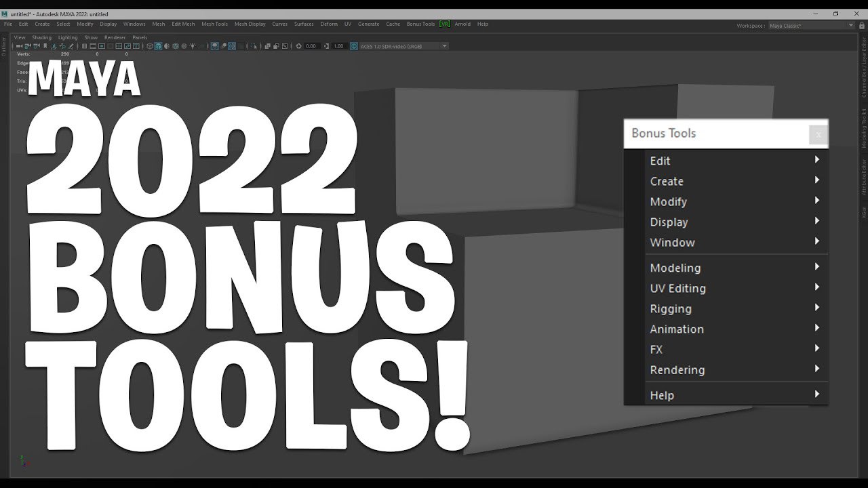Click the Motion Blur icon

(223, 46)
